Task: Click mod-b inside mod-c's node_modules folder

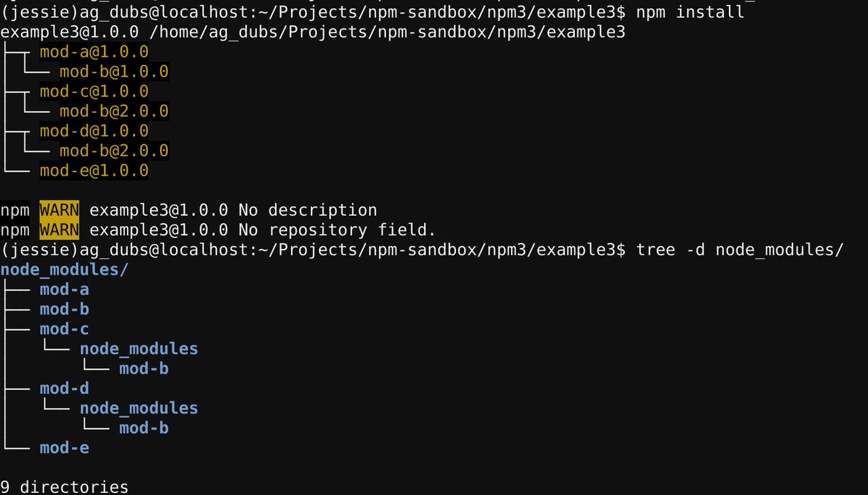Action: click(x=144, y=368)
